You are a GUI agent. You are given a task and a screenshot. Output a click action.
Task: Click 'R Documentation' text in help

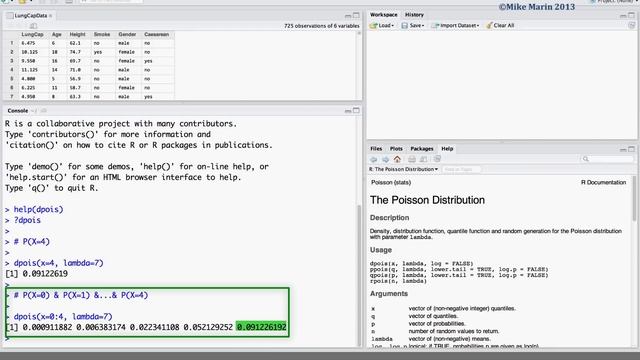[x=603, y=182]
